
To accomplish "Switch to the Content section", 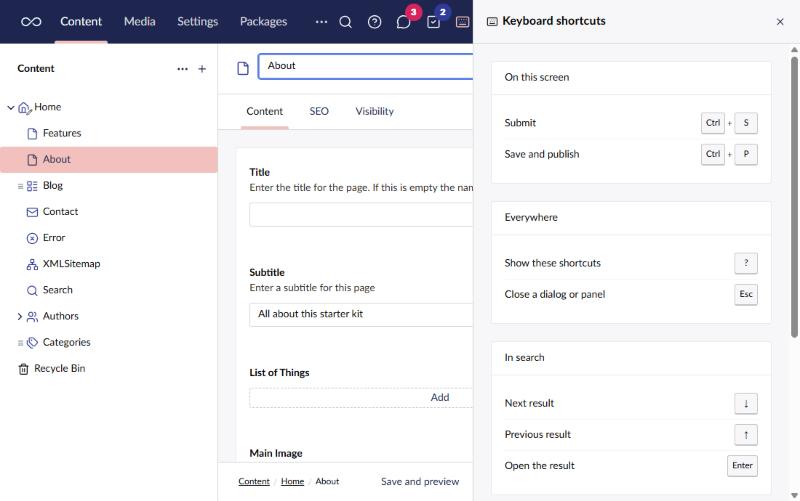I will [81, 21].
